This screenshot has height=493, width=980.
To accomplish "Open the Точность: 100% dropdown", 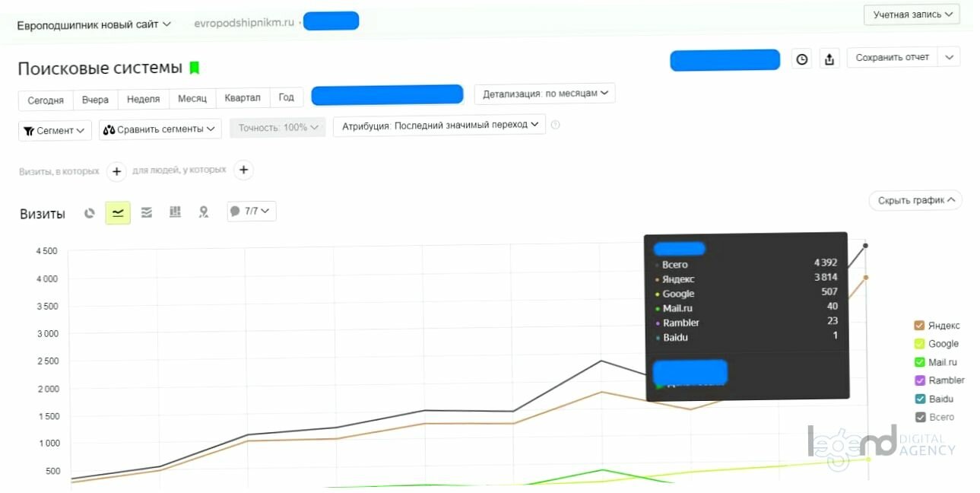I will click(x=278, y=128).
